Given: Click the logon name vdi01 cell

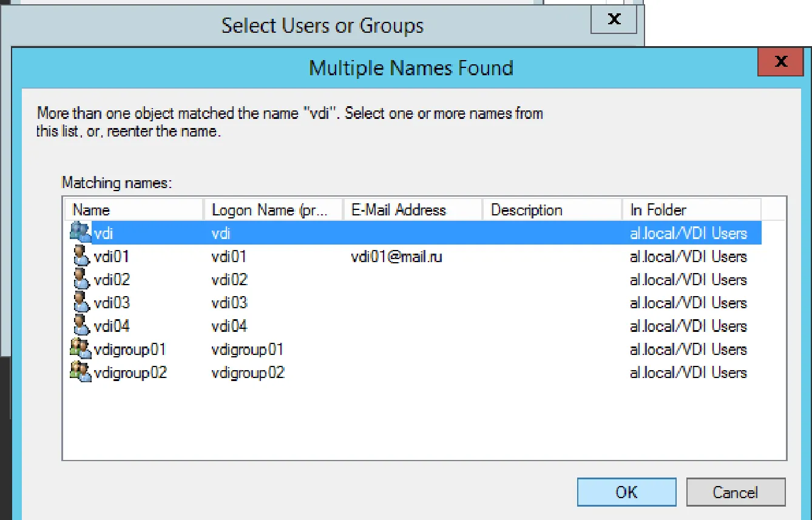Looking at the screenshot, I should [229, 257].
